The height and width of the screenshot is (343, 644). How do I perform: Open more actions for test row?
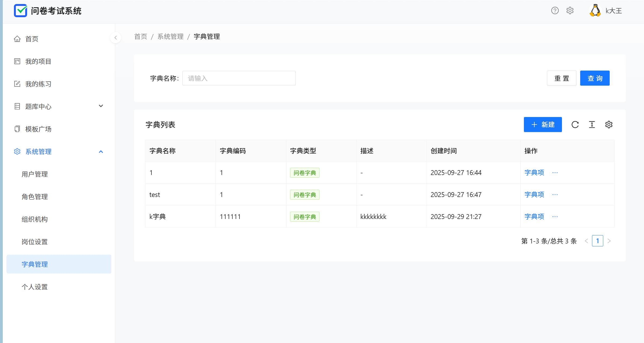coord(555,195)
